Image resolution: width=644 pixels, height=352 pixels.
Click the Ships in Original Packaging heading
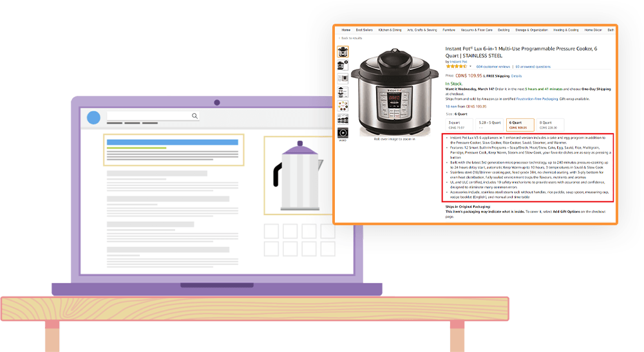click(468, 207)
